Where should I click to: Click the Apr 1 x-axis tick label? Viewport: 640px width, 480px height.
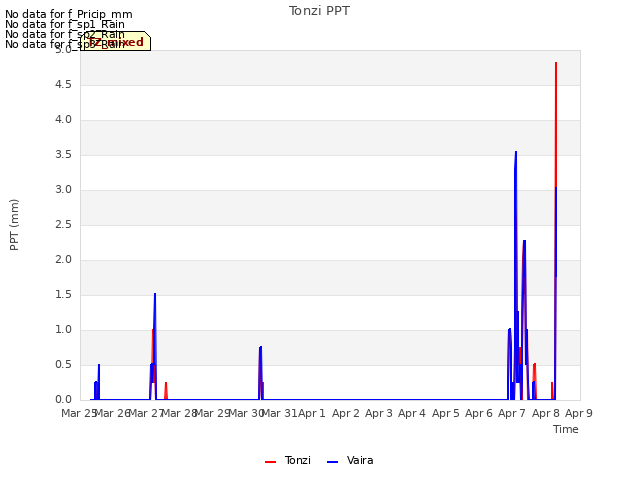[x=312, y=413]
